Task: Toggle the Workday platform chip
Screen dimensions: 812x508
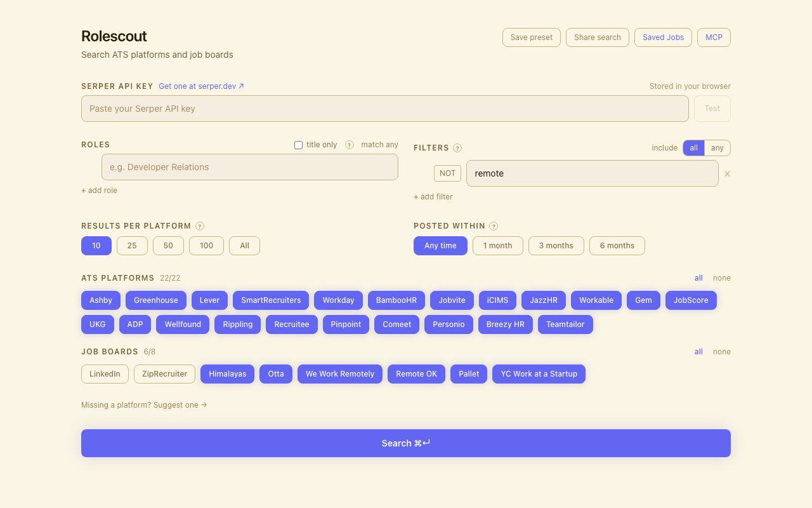Action: click(x=338, y=300)
